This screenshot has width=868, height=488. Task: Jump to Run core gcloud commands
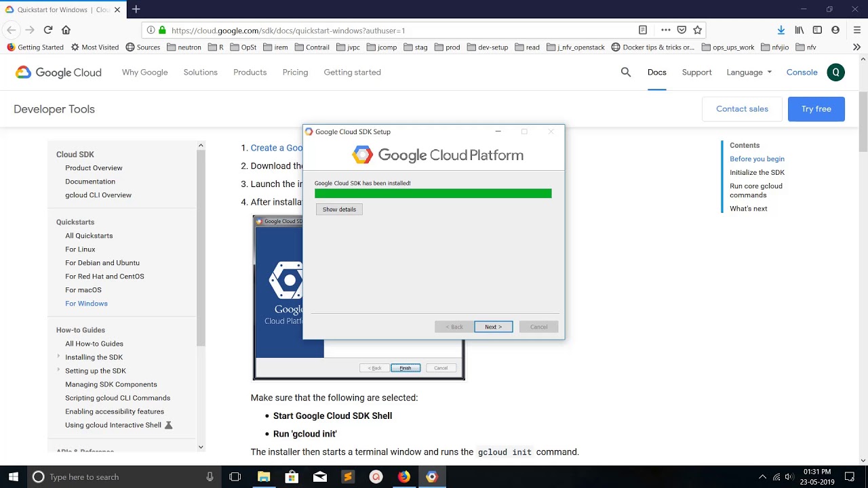756,190
